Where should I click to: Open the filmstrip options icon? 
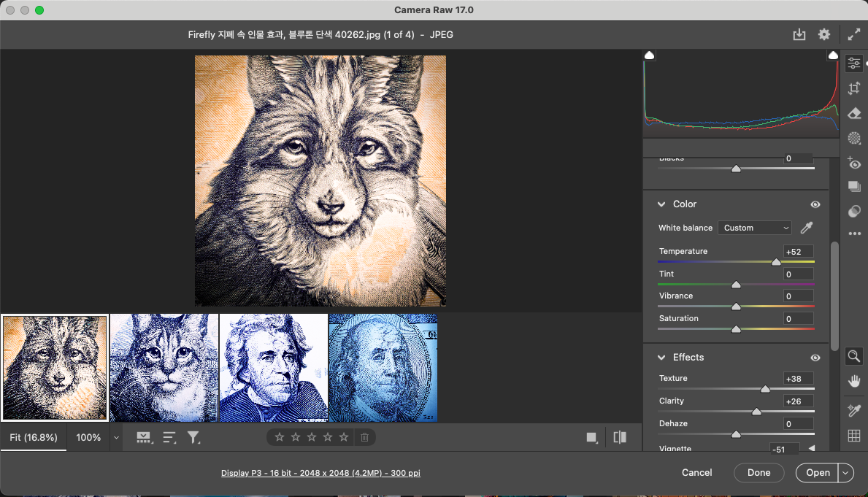pyautogui.click(x=144, y=438)
